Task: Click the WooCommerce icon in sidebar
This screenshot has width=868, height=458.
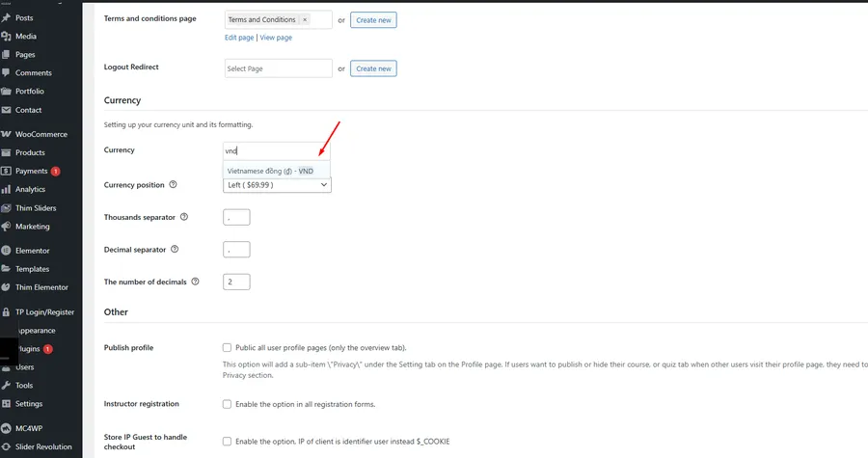Action: pyautogui.click(x=7, y=134)
